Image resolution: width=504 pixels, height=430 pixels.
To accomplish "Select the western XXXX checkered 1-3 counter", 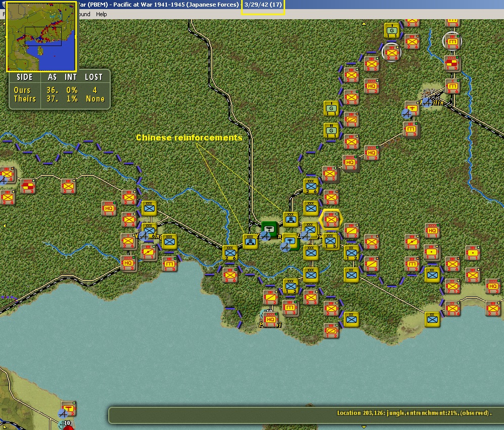I will pos(28,186).
